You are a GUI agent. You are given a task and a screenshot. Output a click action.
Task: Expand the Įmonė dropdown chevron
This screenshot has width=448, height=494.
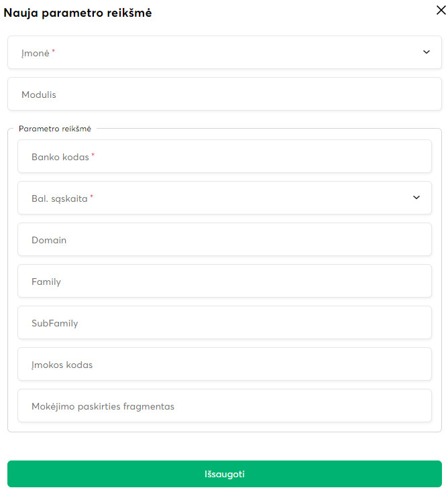tap(427, 52)
